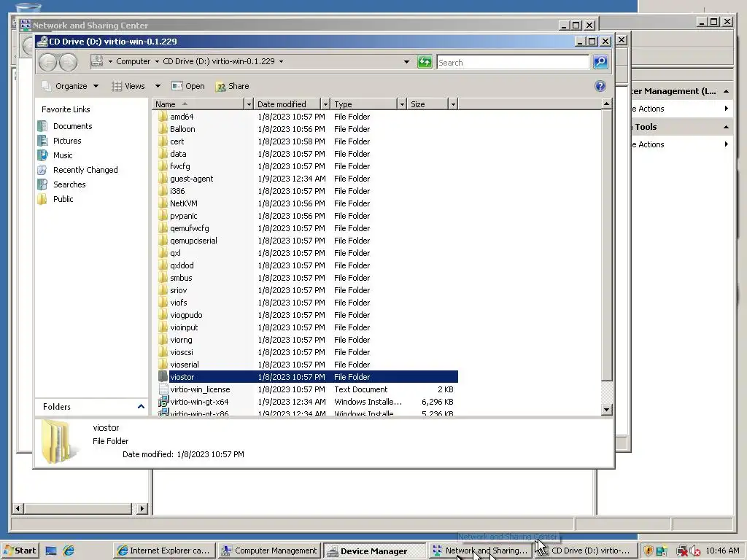Select the NetKVM folder
The image size is (747, 560).
tap(183, 203)
